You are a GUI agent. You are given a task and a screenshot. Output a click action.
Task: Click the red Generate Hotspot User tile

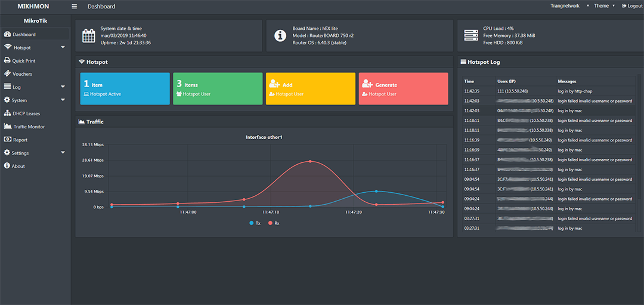pyautogui.click(x=403, y=89)
